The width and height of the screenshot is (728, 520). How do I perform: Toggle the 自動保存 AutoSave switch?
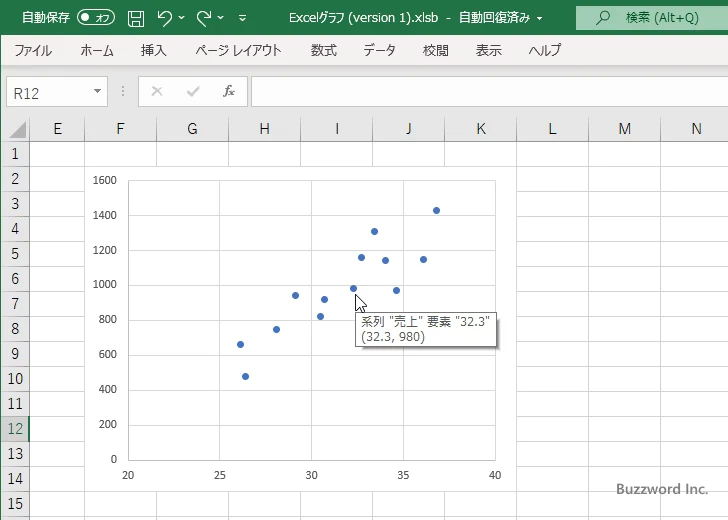tap(96, 18)
